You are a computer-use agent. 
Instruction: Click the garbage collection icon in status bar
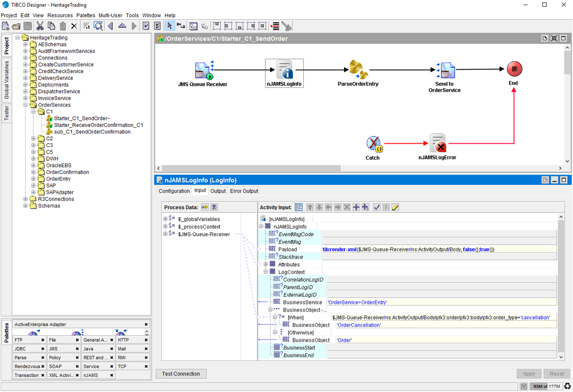click(x=567, y=387)
